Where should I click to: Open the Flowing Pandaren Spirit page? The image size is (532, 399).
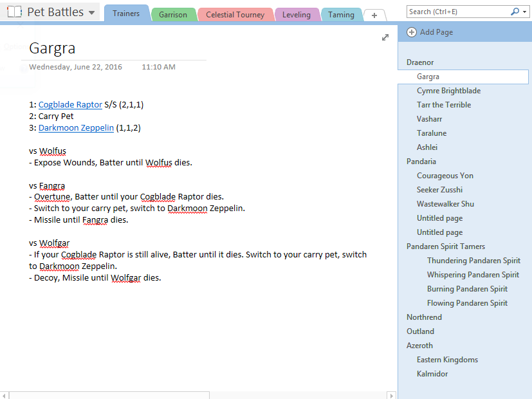point(467,303)
